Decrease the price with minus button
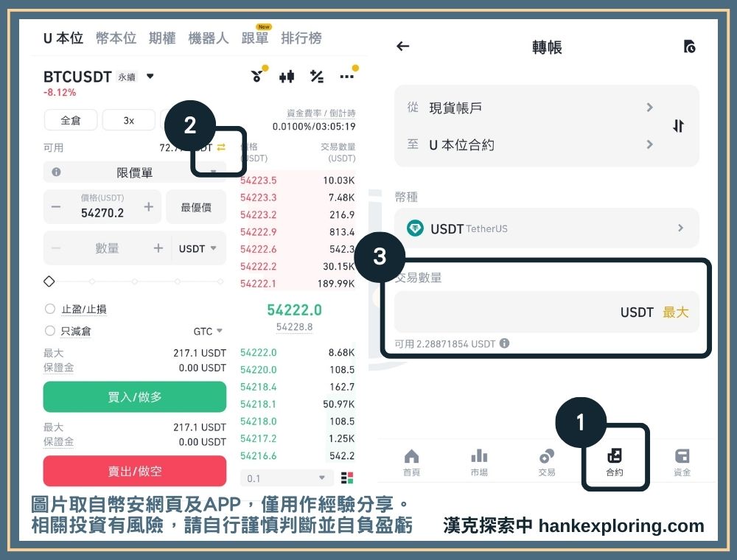 point(56,207)
